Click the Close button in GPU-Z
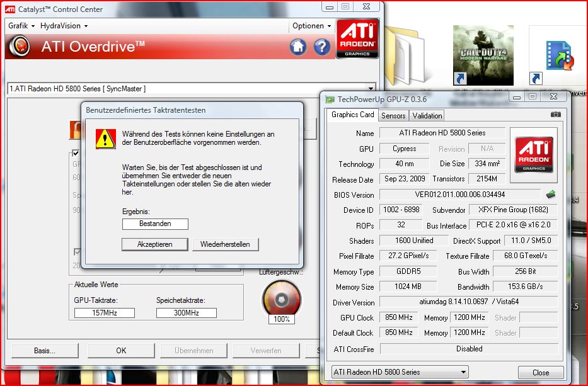Image resolution: width=588 pixels, height=386 pixels. pos(541,373)
